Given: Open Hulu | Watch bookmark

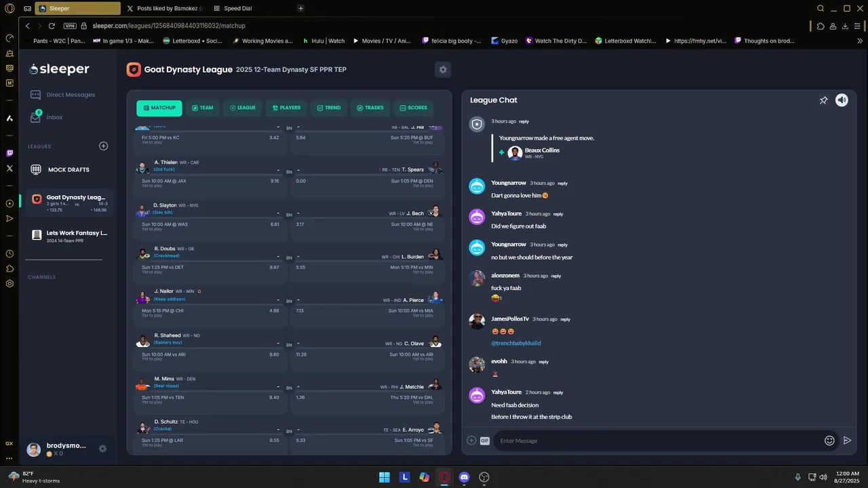Looking at the screenshot, I should point(323,41).
